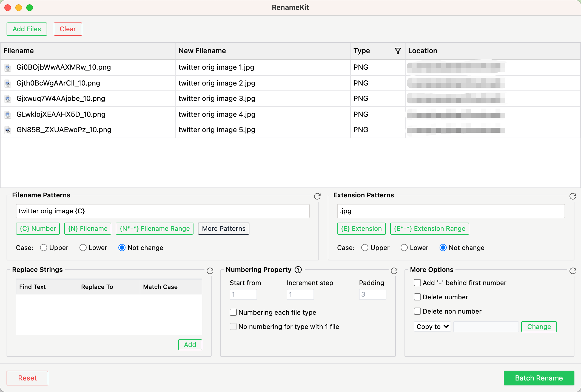The width and height of the screenshot is (581, 392).
Task: Enable Numbering each file type checkbox
Action: [x=233, y=312]
